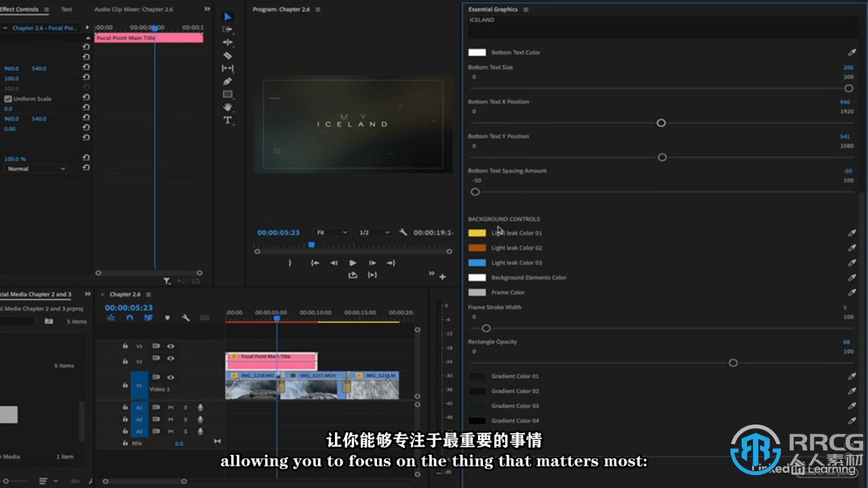Add a marker in the timeline
Image resolution: width=868 pixels, height=488 pixels.
click(x=167, y=318)
